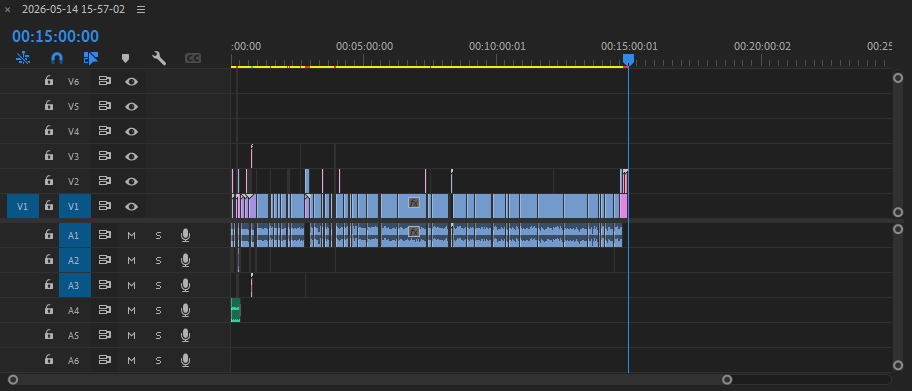Click the fx badge on A1 clip

tap(414, 232)
